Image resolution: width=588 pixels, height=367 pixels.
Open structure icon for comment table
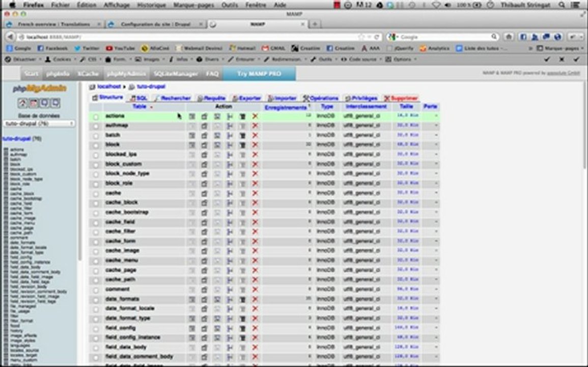pos(204,290)
